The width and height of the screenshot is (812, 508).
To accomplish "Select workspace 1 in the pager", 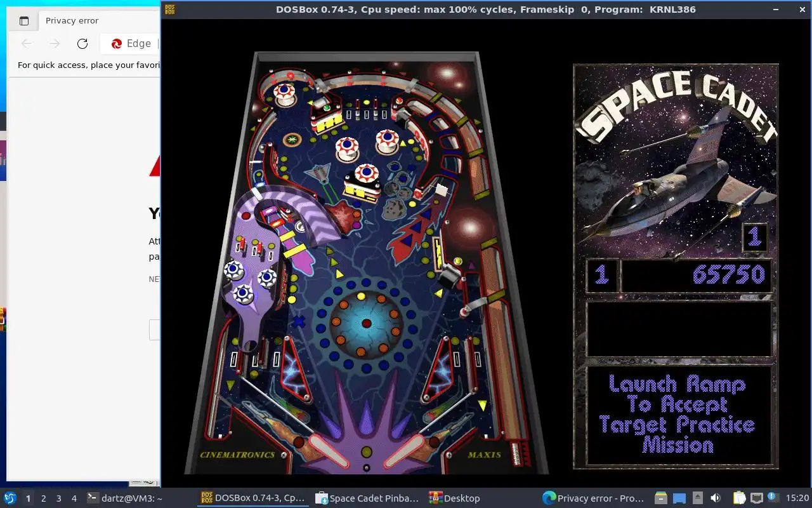I will pyautogui.click(x=28, y=498).
